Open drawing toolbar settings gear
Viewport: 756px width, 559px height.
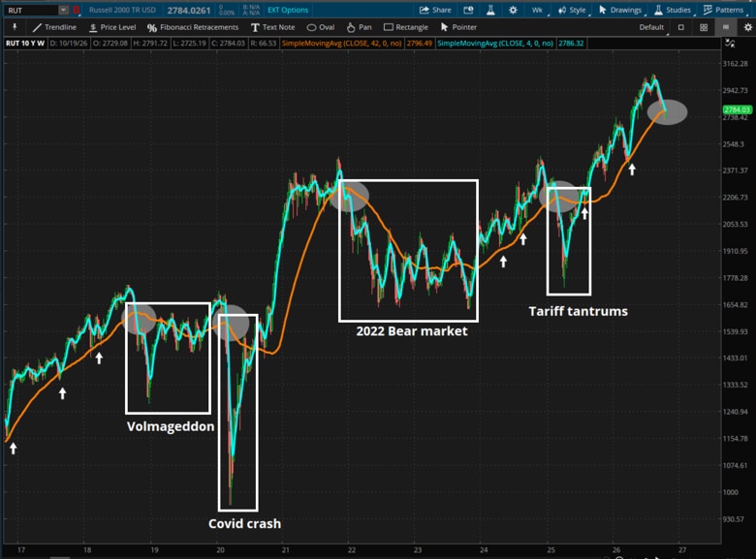[x=747, y=27]
